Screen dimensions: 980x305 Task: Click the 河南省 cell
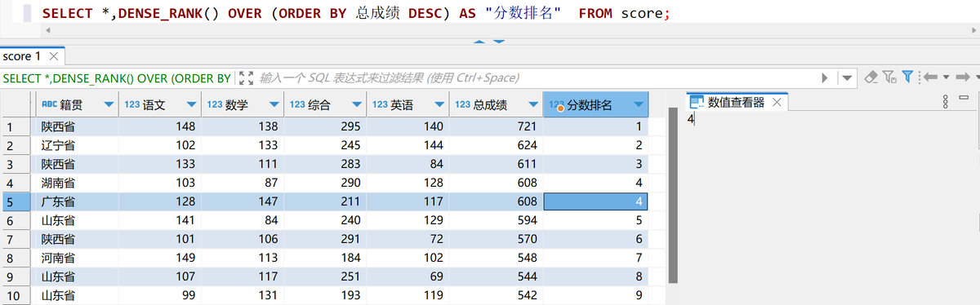pyautogui.click(x=77, y=258)
